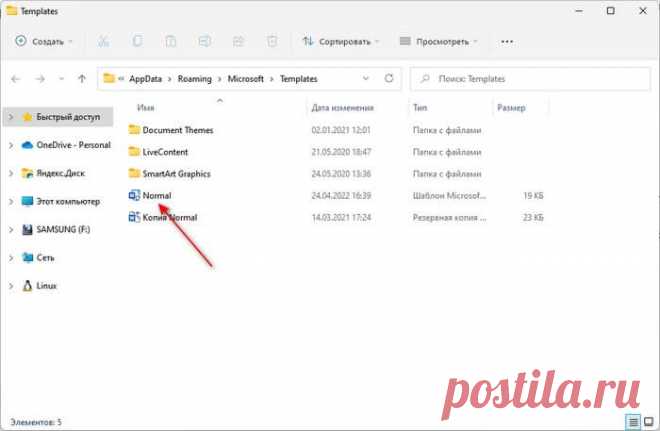Click the Поиск: Templates search field
Screen dimensions: 660x431
tap(530, 79)
